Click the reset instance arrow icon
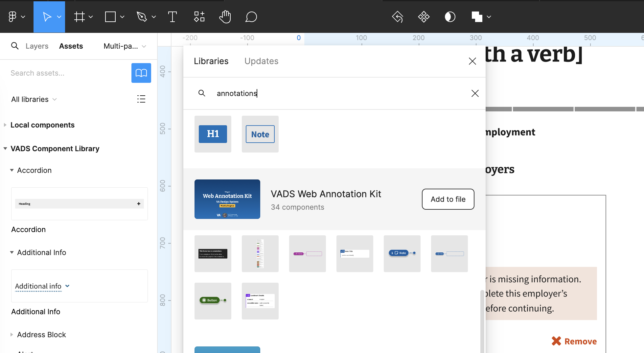Screen dimensions: 644x353 point(398,16)
